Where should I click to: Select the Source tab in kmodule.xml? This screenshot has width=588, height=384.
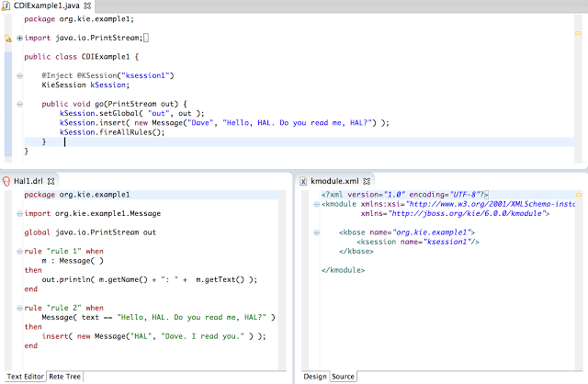tap(343, 377)
